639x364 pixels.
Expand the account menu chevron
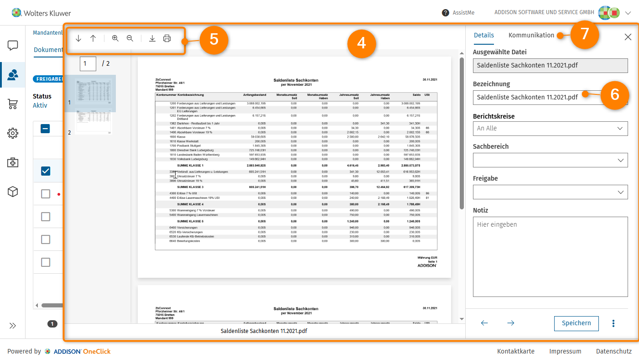pyautogui.click(x=628, y=13)
